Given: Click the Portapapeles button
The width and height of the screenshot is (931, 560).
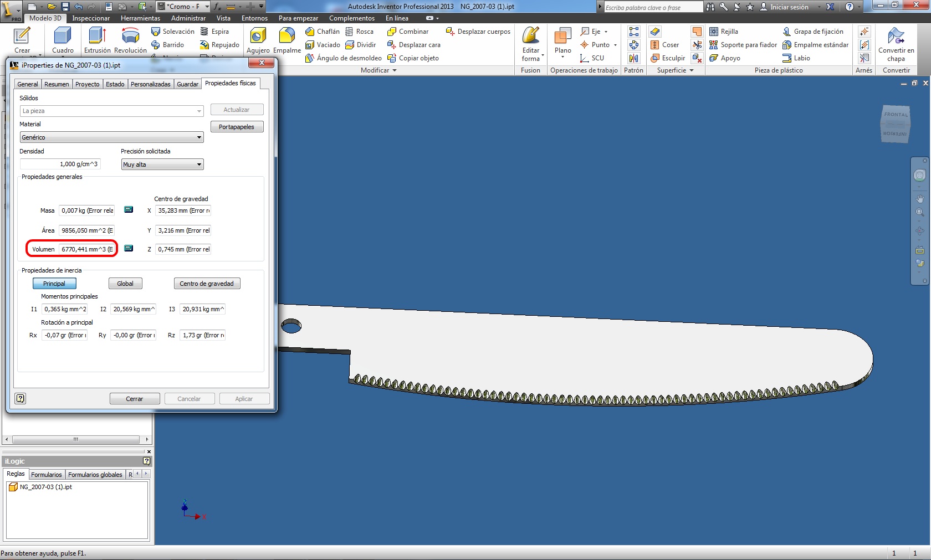Looking at the screenshot, I should [237, 127].
